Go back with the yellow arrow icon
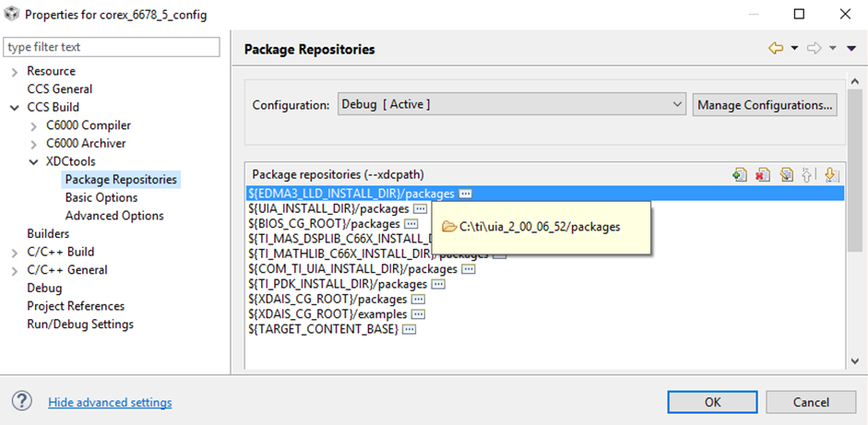 point(776,49)
